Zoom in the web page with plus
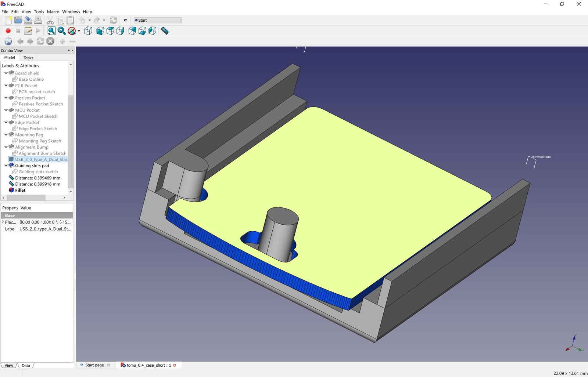 [62, 41]
